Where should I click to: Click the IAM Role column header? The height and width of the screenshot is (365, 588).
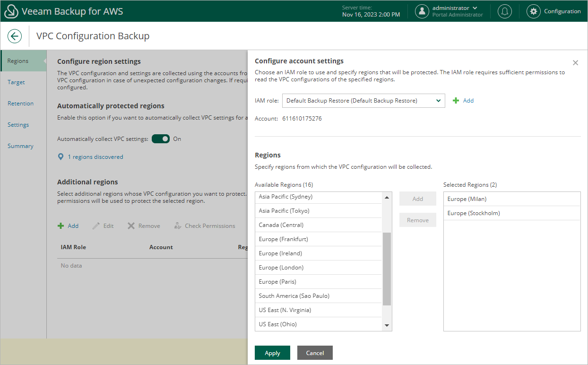73,247
